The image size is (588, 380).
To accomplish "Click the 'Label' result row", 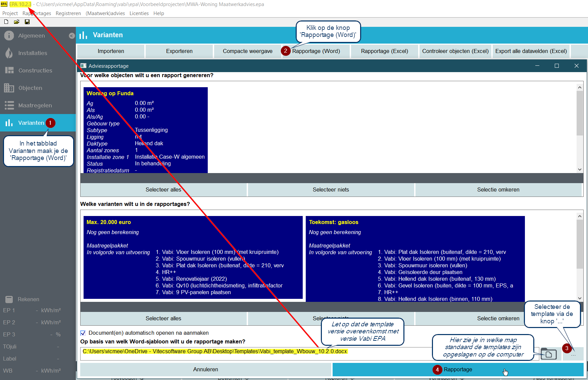I will coord(32,359).
